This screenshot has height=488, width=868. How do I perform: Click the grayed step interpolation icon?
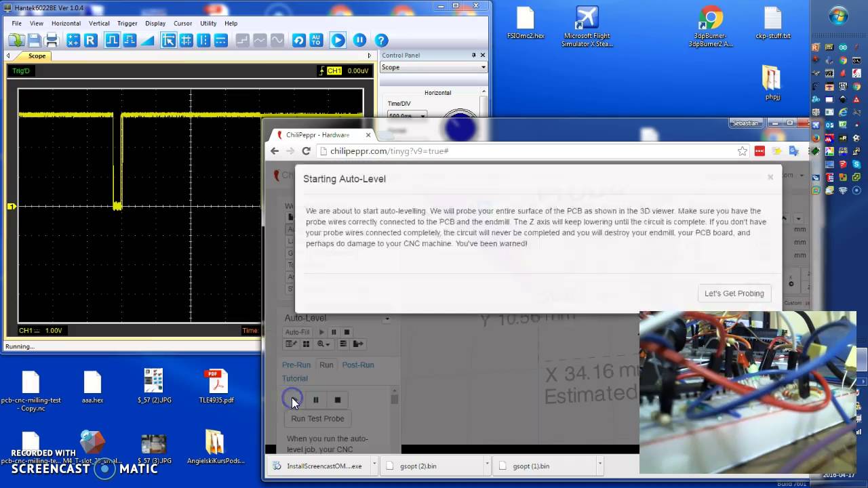[243, 41]
